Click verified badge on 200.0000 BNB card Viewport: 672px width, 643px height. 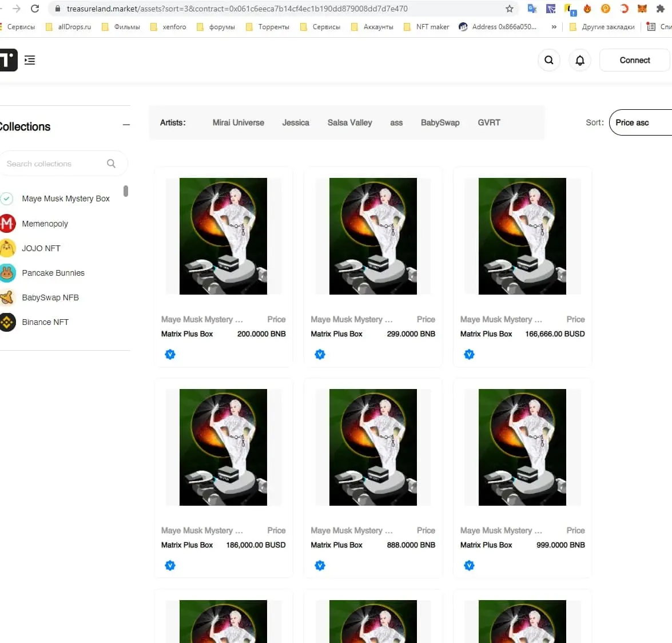[x=170, y=355]
